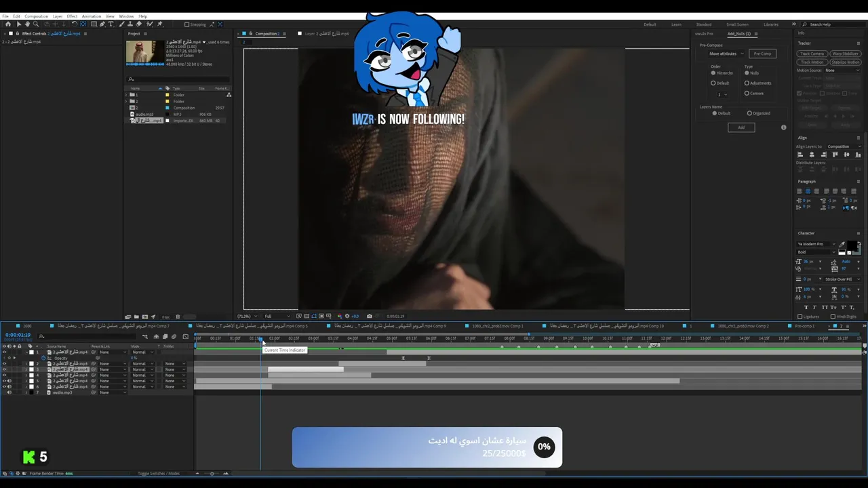The width and height of the screenshot is (868, 488).
Task: Open the Motion Source dropdown
Action: tap(842, 70)
